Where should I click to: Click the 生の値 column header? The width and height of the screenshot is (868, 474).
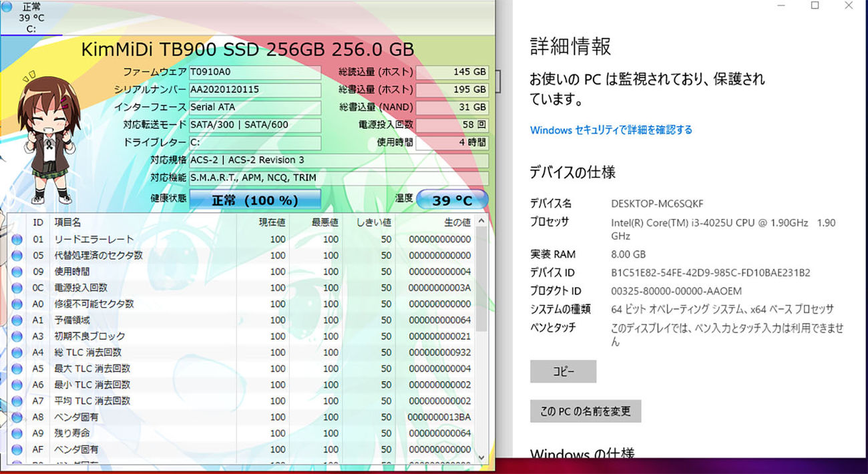click(435, 222)
